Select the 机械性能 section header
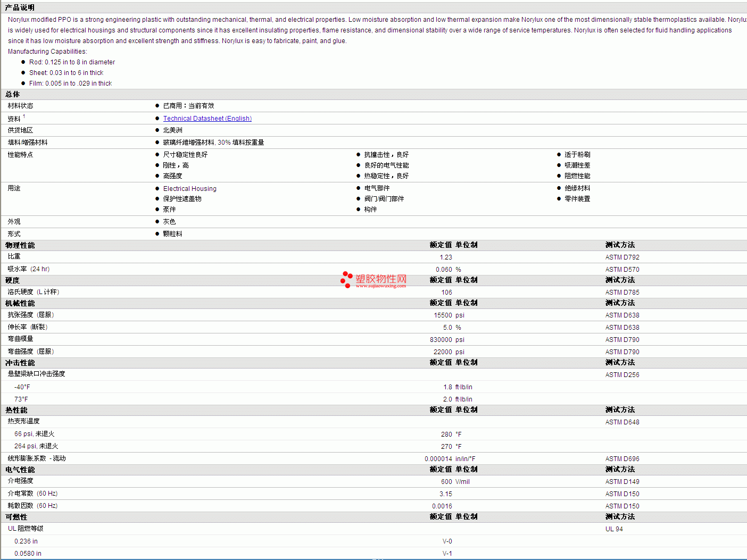Viewport: 747px width, 560px height. [x=20, y=303]
